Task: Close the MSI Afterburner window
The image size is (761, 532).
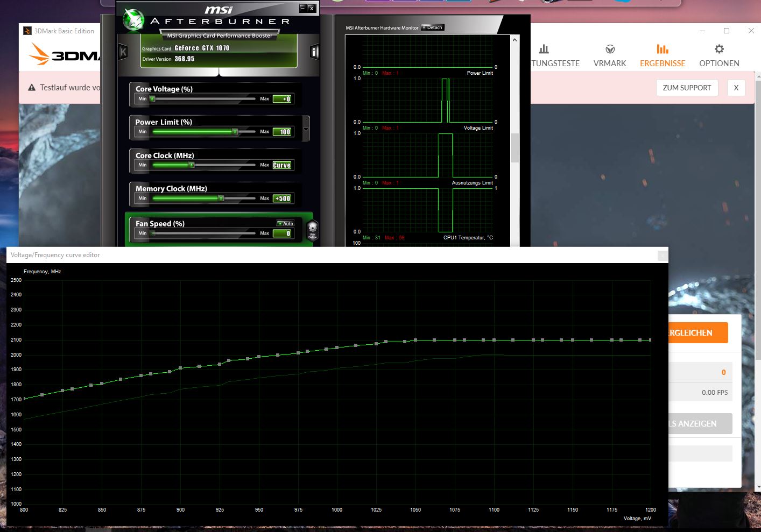Action: click(x=311, y=8)
